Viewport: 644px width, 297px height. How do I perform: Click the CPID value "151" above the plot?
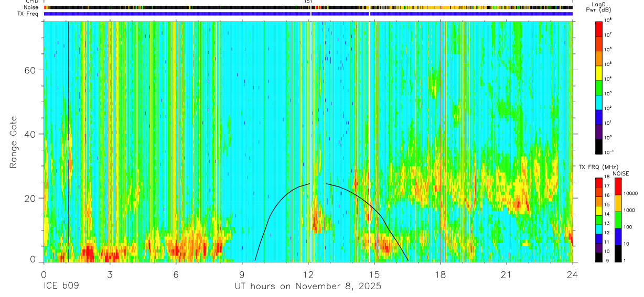point(308,2)
